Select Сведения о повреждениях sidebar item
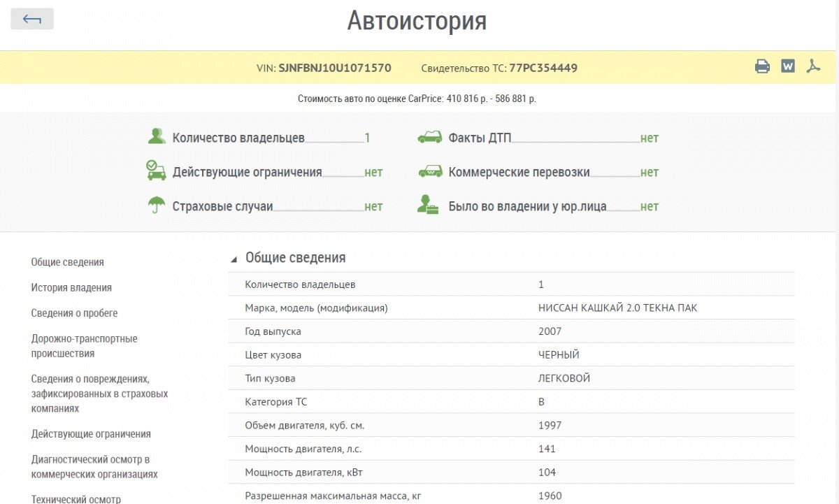839x504 pixels. point(99,394)
